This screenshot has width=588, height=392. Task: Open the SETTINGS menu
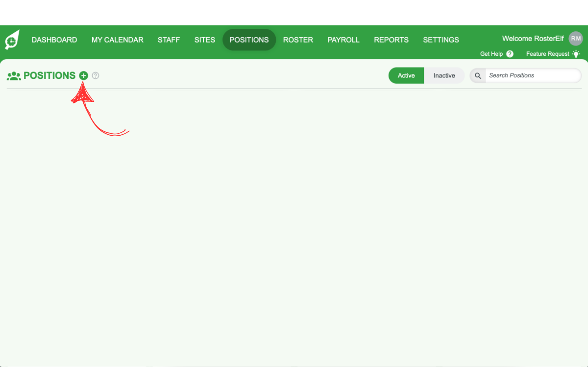tap(441, 40)
